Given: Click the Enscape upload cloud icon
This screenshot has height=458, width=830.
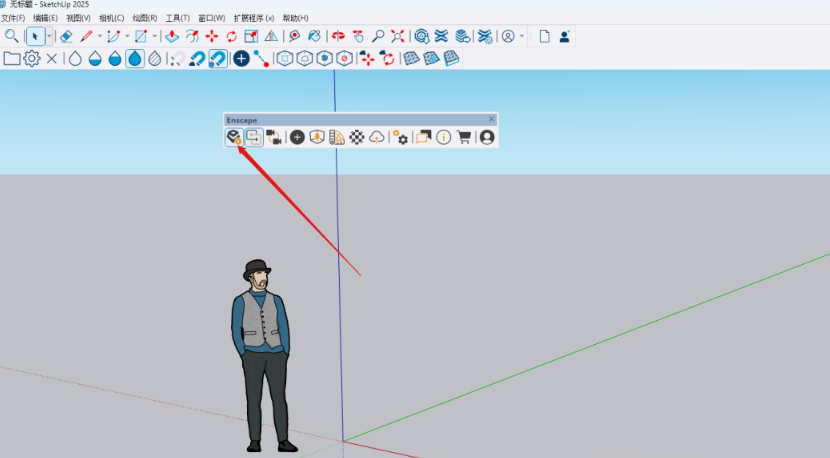Looking at the screenshot, I should pyautogui.click(x=377, y=137).
